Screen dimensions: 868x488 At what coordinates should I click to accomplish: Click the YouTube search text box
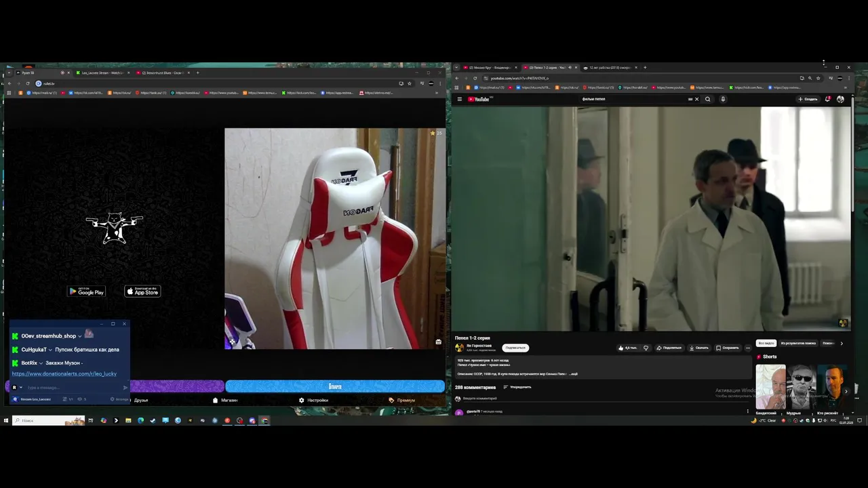click(x=634, y=99)
